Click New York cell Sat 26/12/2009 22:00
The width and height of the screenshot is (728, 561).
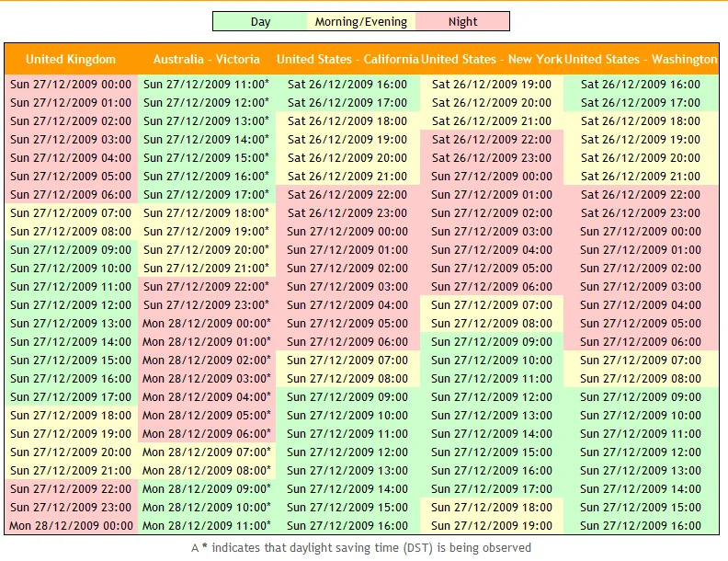point(492,139)
